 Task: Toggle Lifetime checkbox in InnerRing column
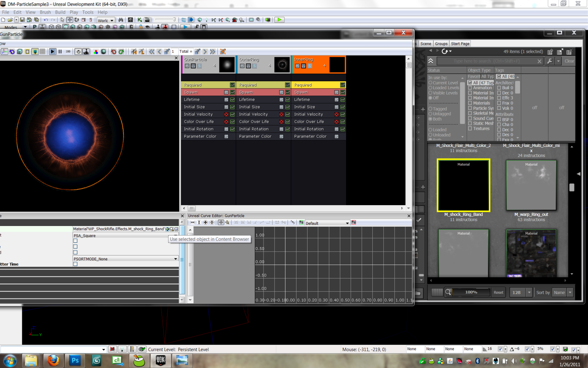337,100
